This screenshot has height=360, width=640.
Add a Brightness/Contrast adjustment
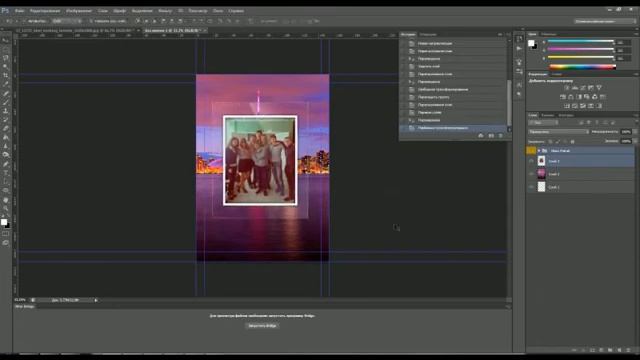coord(567,88)
